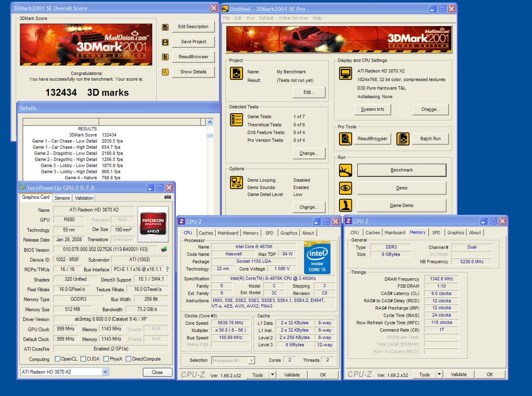Click the Pro Tools ResultBrowser magnifier icon
Image resolution: width=532 pixels, height=396 pixels.
[346, 139]
